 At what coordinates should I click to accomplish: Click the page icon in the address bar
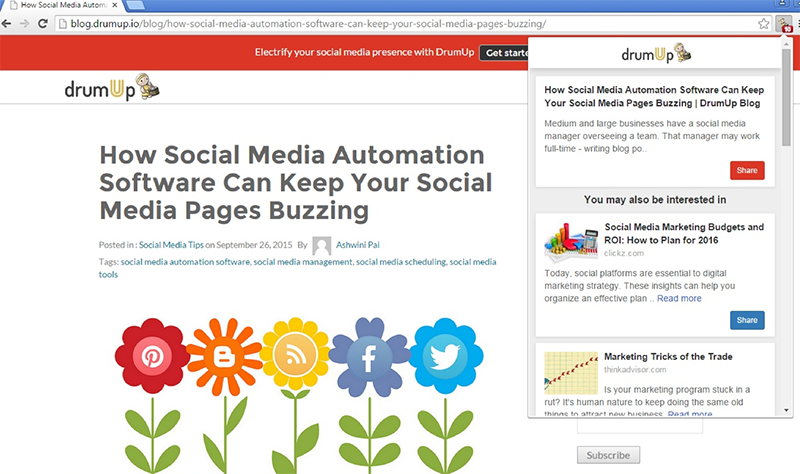[63, 23]
